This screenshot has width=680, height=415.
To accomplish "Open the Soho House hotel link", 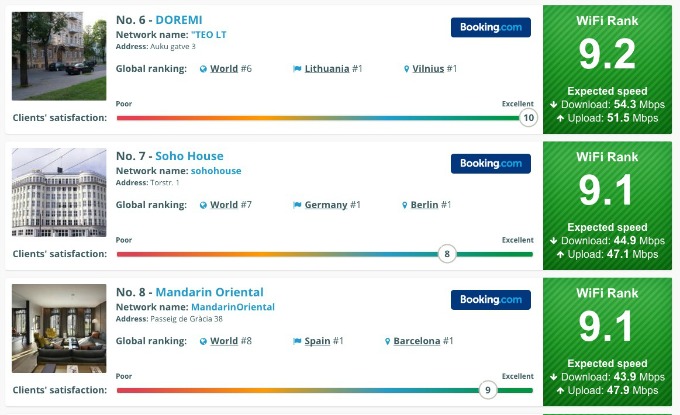I will point(190,156).
